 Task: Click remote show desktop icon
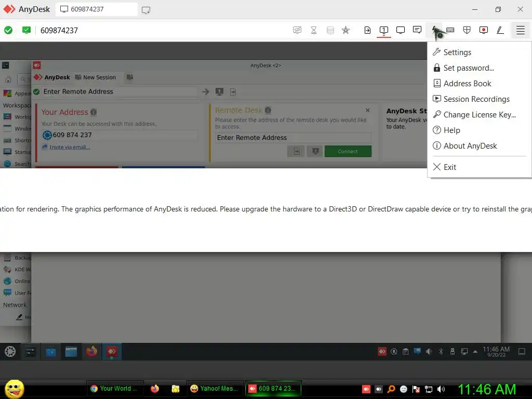coord(522,352)
